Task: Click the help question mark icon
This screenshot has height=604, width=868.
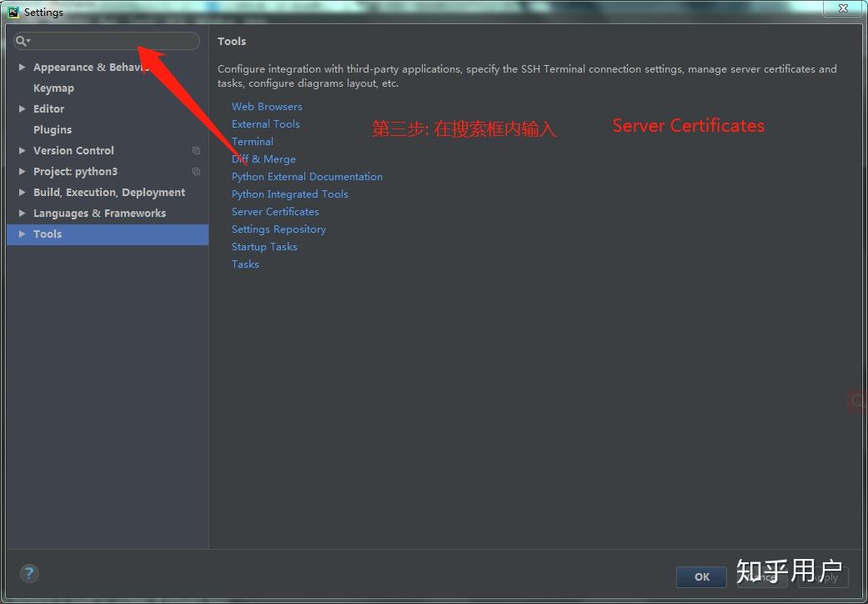Action: pos(29,573)
